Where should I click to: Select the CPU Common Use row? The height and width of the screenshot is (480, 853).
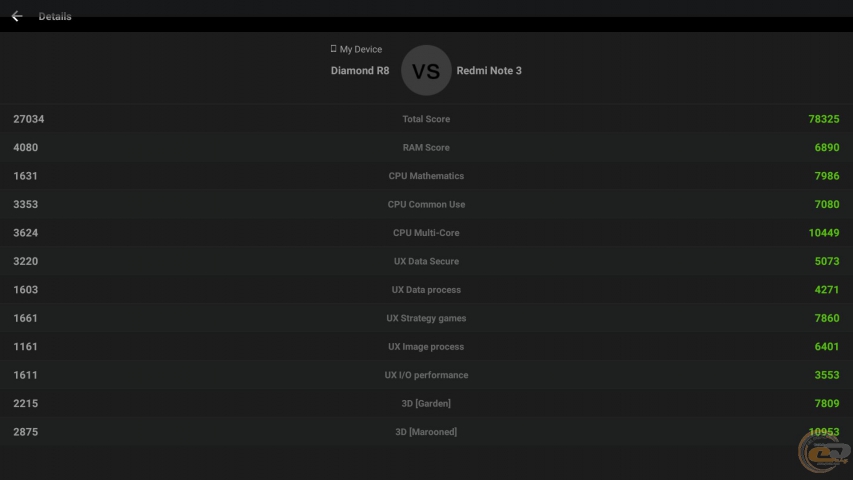click(426, 205)
